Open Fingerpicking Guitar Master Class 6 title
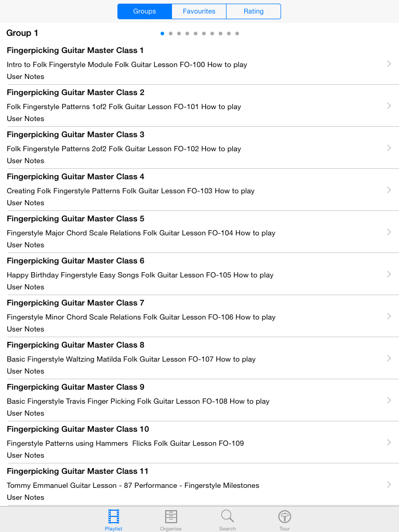Screen dimensions: 399x532 [76, 261]
